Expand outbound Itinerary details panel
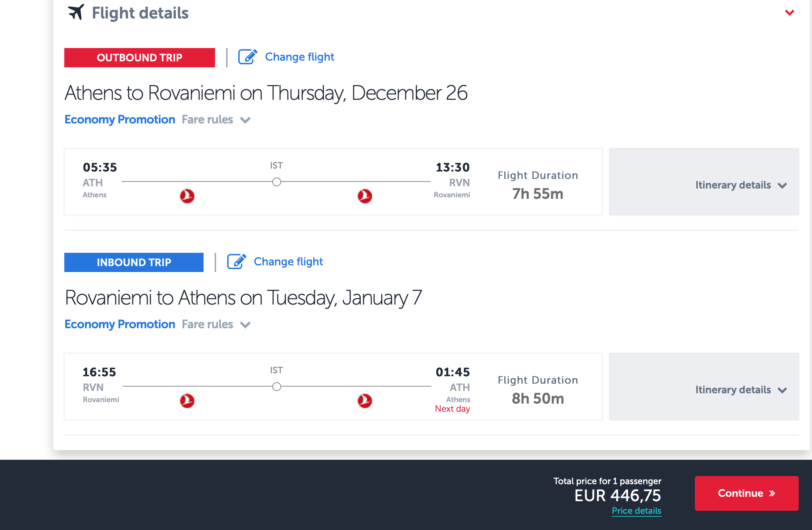The height and width of the screenshot is (530, 812). point(741,185)
